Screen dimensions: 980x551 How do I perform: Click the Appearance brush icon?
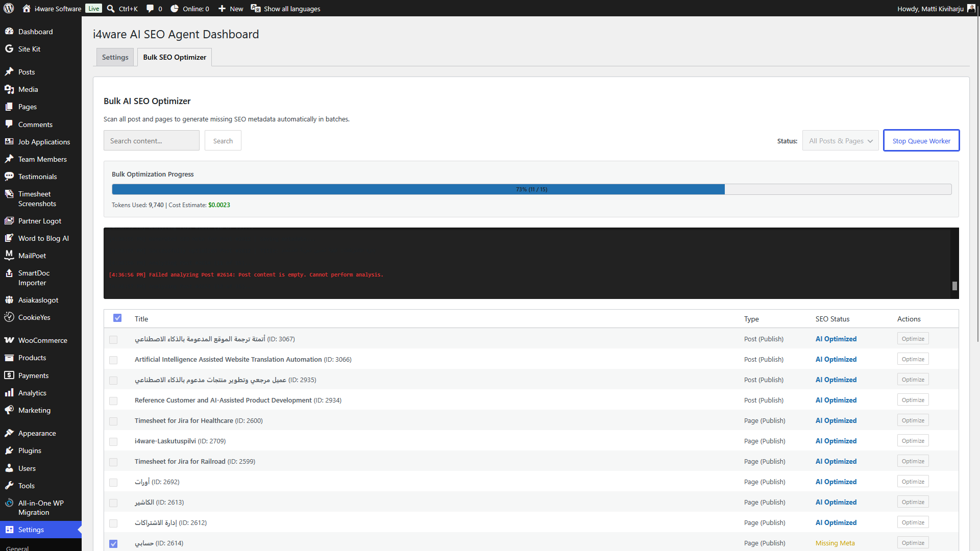pos(9,433)
